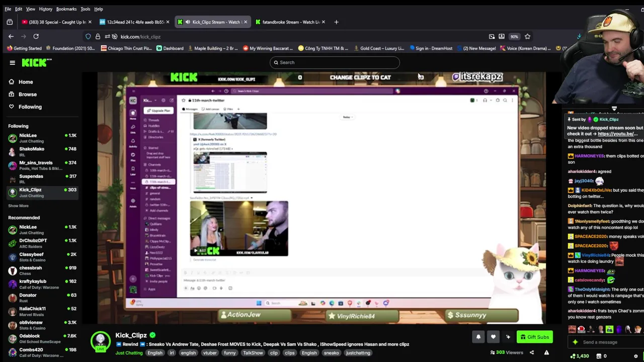Click the Kick logo

(37, 62)
